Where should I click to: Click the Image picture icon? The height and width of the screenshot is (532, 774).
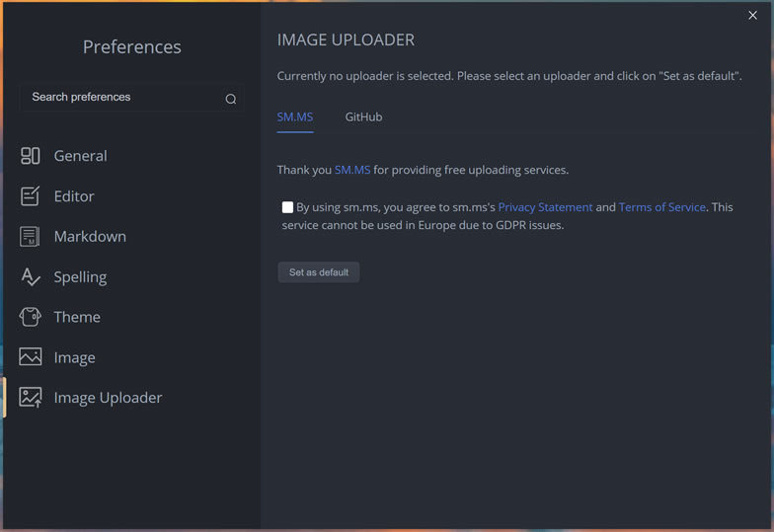[x=31, y=357]
